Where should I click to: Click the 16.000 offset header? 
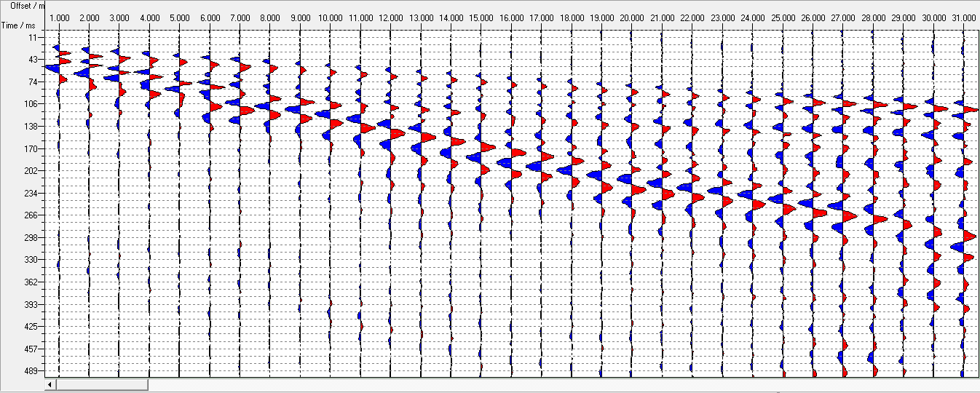[x=511, y=17]
